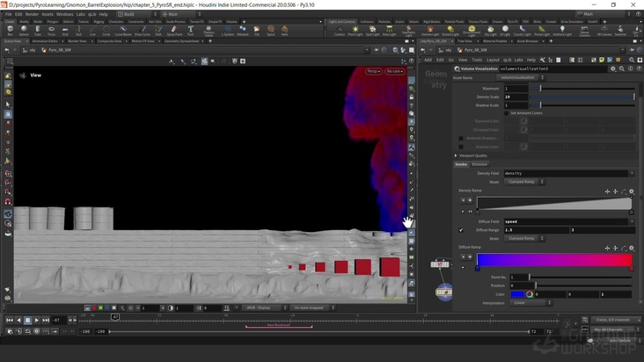644x362 pixels.
Task: Click the Density Scale slider
Action: (582, 97)
